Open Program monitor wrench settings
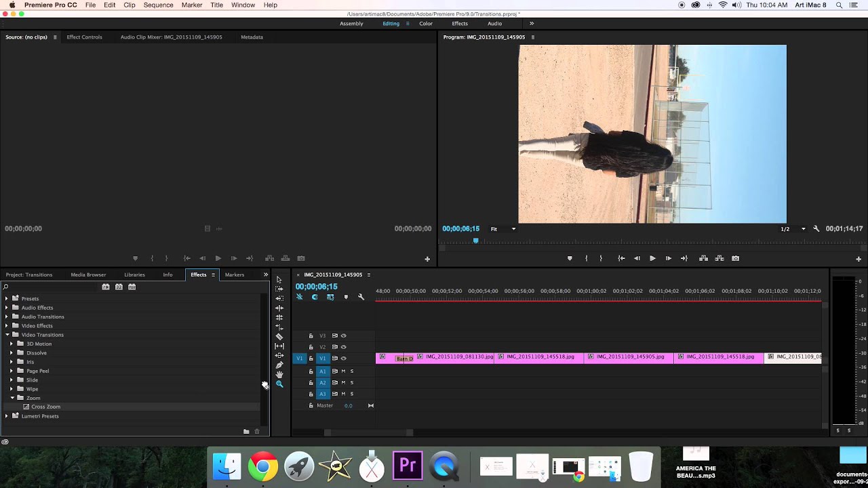Screen dimensions: 868x488 (x=816, y=229)
